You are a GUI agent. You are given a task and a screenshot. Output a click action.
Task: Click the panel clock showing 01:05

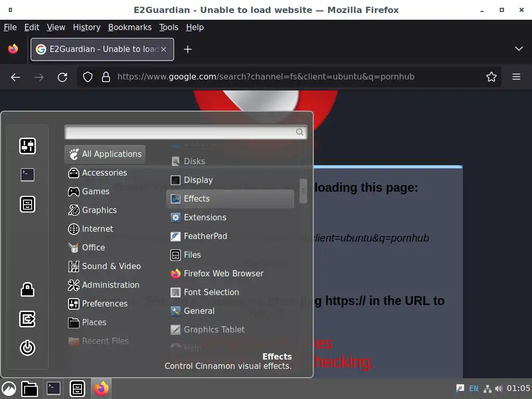click(x=518, y=389)
